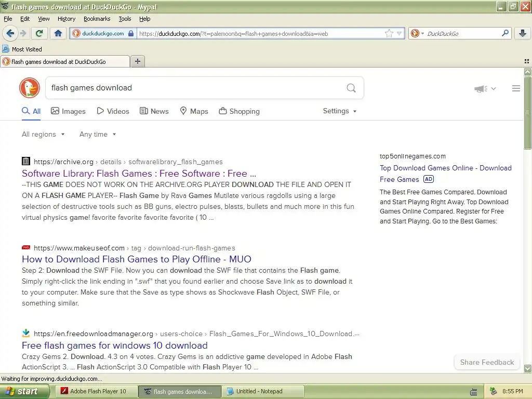Switch to Images results
The height and width of the screenshot is (399, 532).
[68, 111]
